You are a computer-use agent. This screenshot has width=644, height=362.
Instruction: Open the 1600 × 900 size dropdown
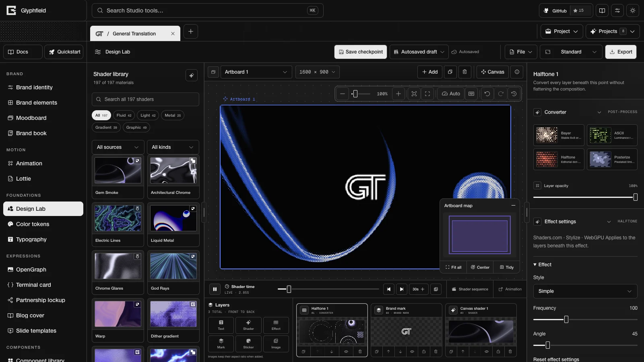coord(317,72)
